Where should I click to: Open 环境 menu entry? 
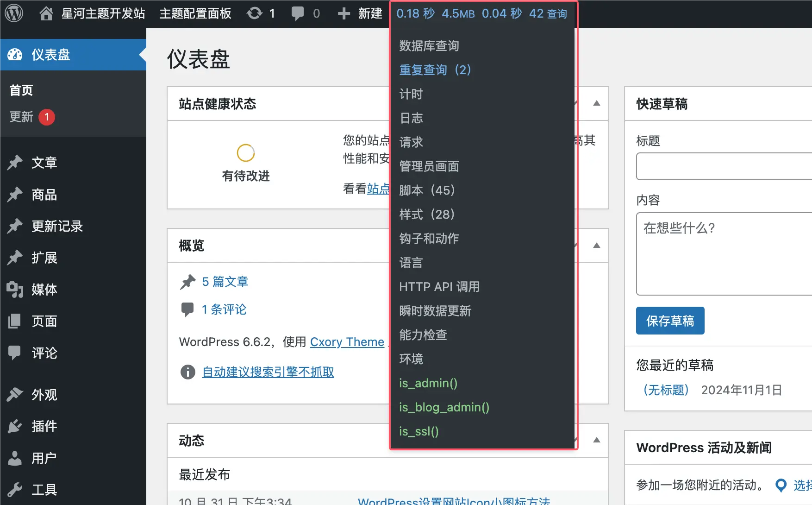coord(411,359)
